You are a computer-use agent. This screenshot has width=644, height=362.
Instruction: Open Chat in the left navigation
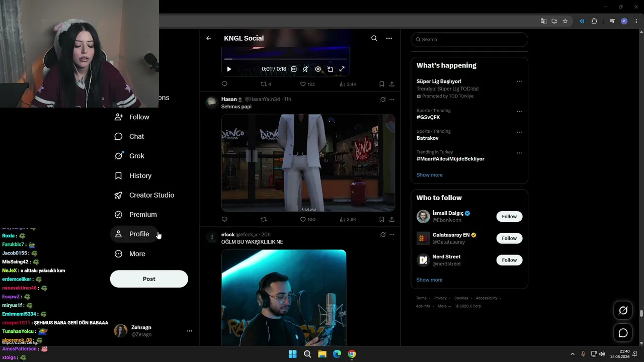coord(129,136)
